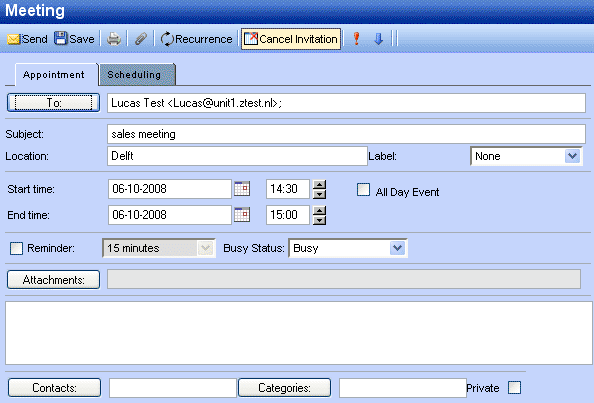Click the End time date field
This screenshot has width=594, height=403.
click(x=170, y=215)
